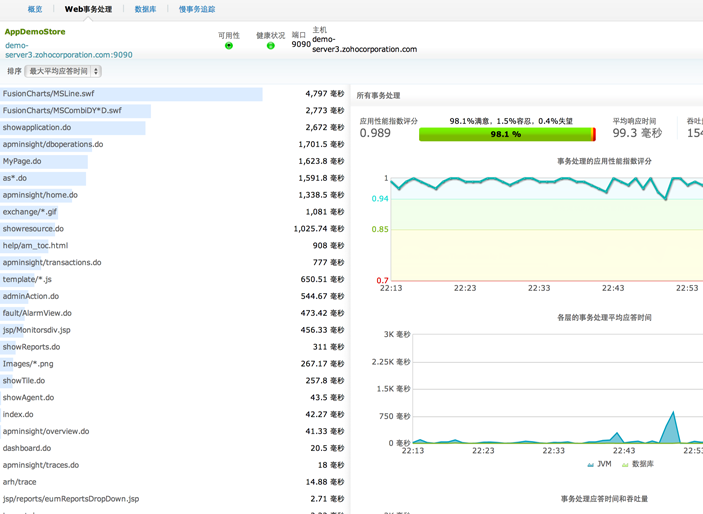Open the showapplication.do transaction
703x514 pixels.
37,128
